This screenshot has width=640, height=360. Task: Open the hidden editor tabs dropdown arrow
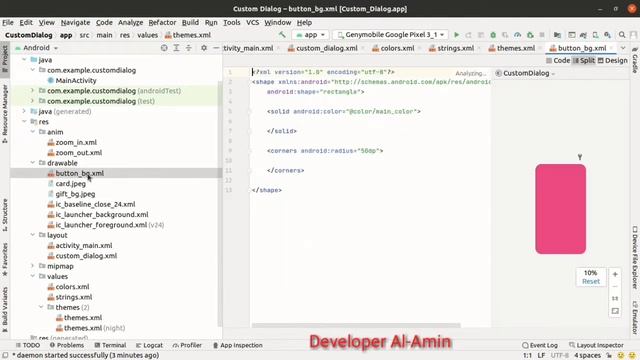click(x=623, y=48)
